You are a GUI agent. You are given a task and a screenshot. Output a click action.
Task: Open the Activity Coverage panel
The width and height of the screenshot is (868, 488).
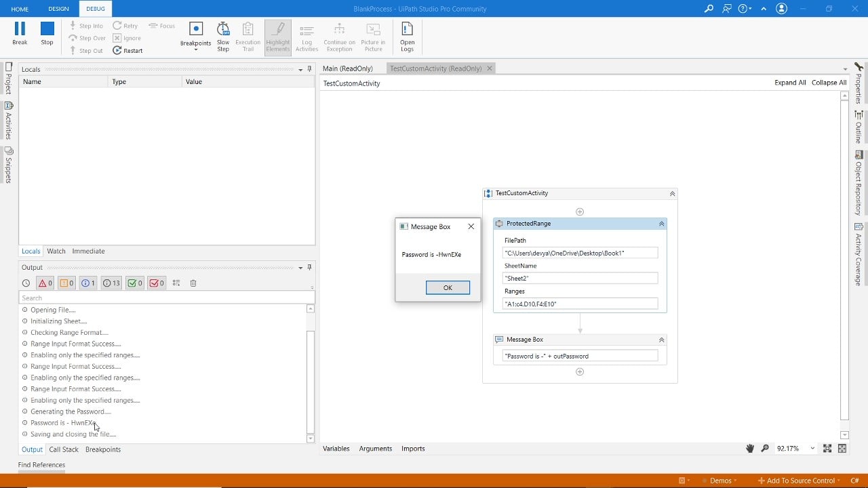859,255
